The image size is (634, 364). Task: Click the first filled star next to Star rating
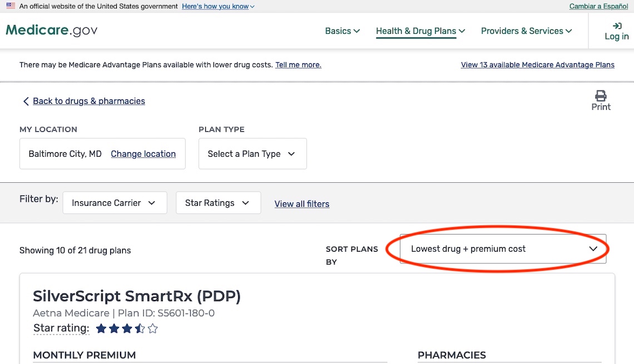pyautogui.click(x=101, y=328)
